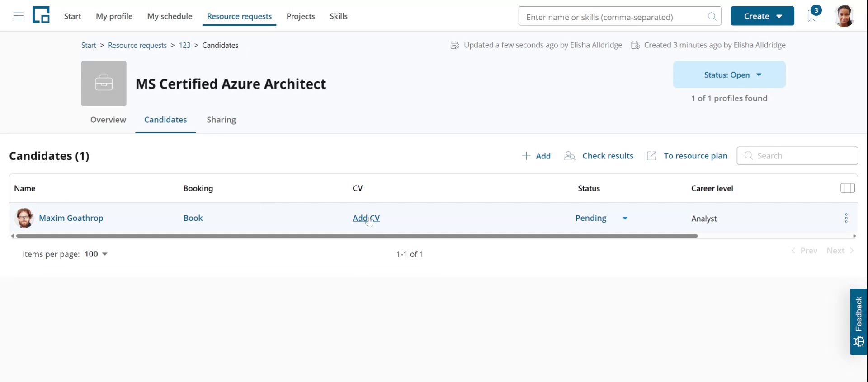Click the Analyst career level cell
868x382 pixels.
tap(704, 219)
